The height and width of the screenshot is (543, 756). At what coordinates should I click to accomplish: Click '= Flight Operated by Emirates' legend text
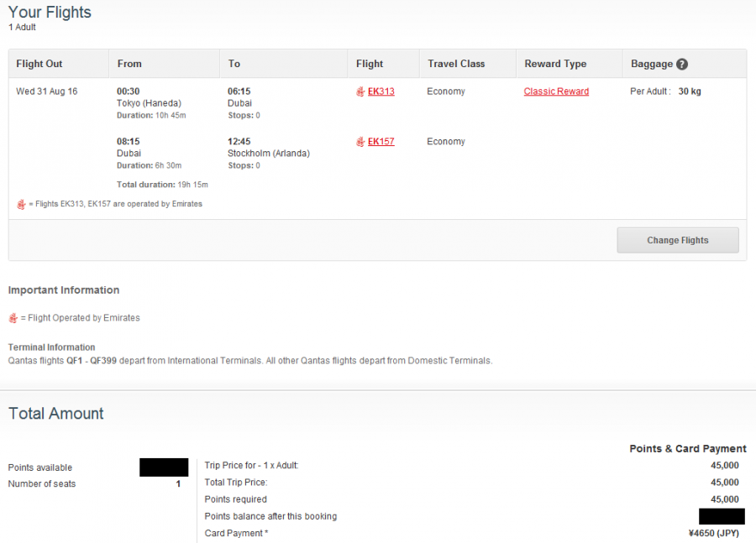80,318
